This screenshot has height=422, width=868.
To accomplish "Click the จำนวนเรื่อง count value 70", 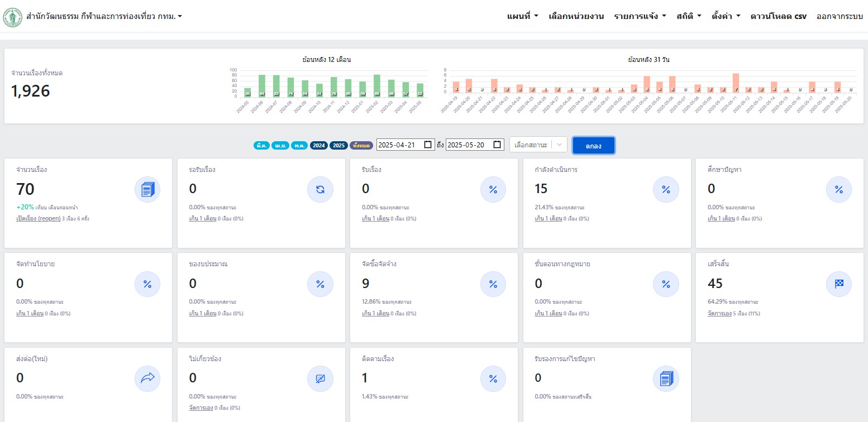I will point(26,189).
